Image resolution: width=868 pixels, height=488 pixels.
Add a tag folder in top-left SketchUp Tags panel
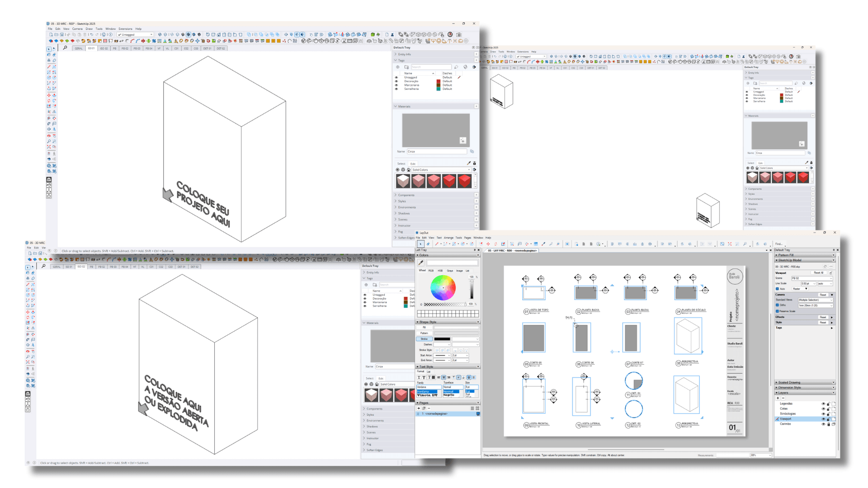[x=406, y=67]
